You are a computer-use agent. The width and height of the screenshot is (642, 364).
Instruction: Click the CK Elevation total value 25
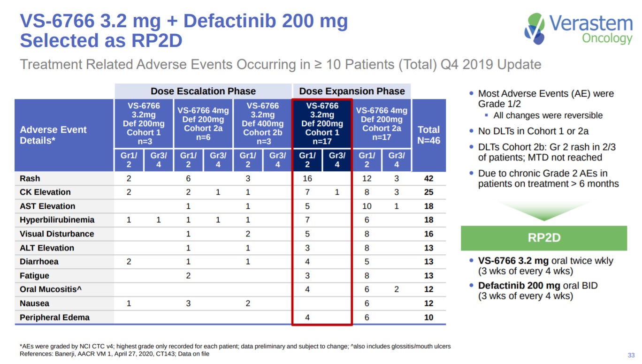pyautogui.click(x=429, y=192)
